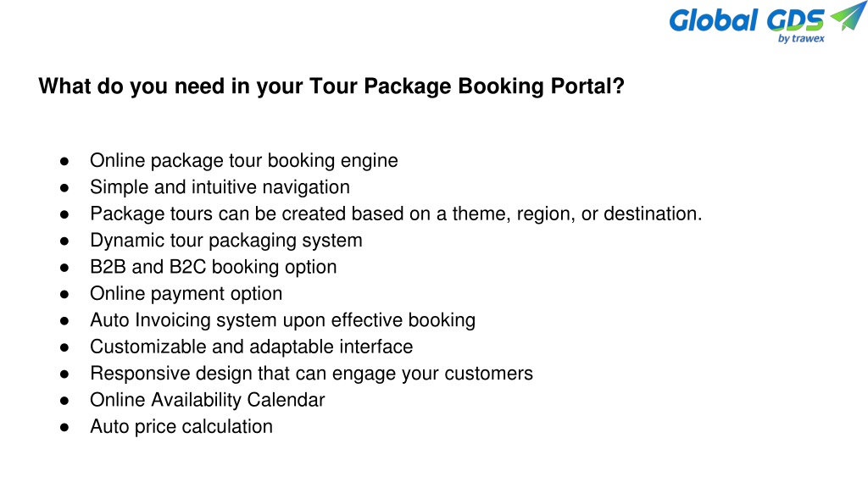
Task: Select 'Auto Invoicing system upon effective booking'
Action: tap(282, 320)
